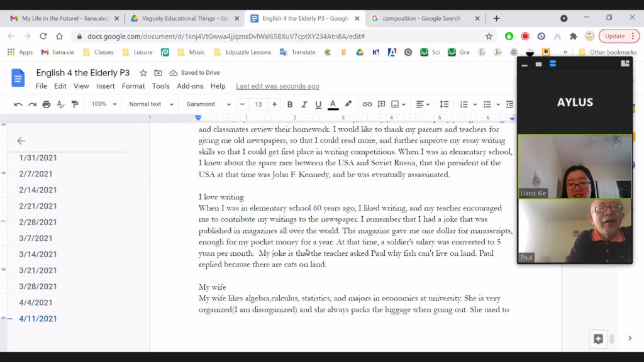Open the Edpuzzle Lessons bookmark folder
The width and height of the screenshot is (644, 362).
pyautogui.click(x=243, y=52)
